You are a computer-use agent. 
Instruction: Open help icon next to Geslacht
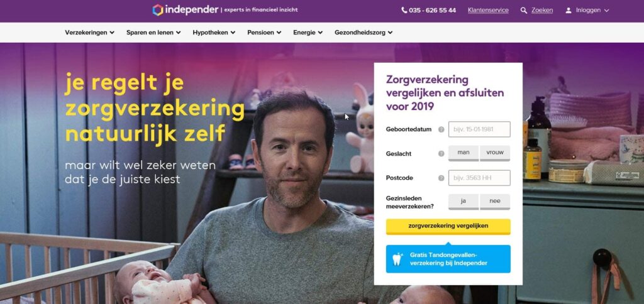point(441,154)
